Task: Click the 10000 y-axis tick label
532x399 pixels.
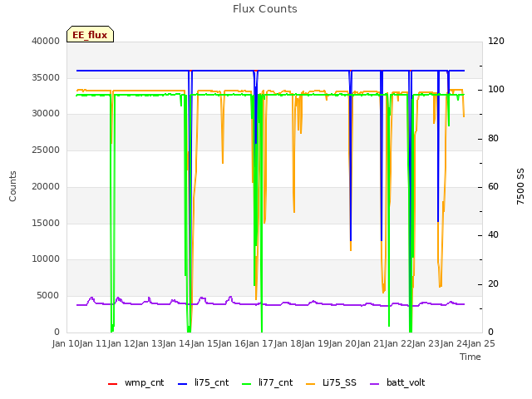Action: click(46, 259)
